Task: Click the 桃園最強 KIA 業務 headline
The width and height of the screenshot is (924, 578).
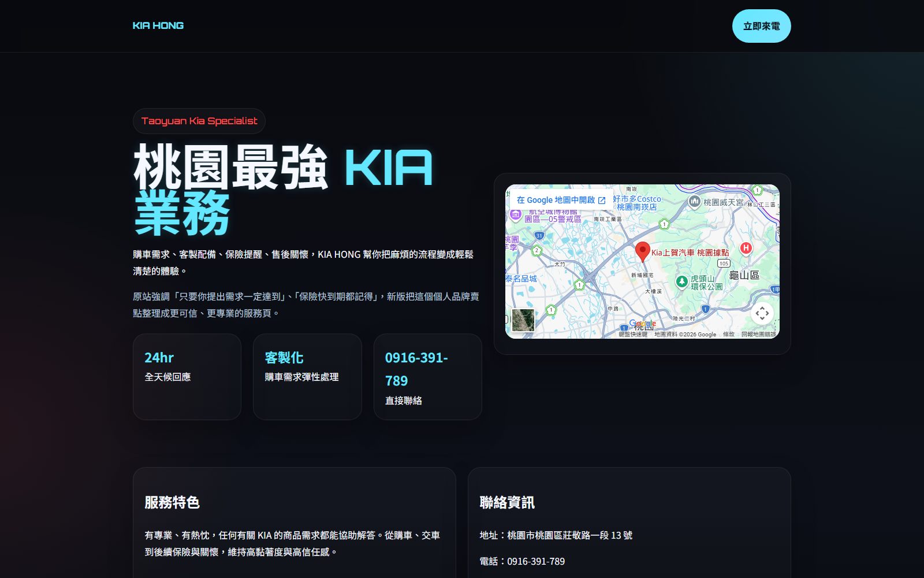Action: click(x=283, y=190)
